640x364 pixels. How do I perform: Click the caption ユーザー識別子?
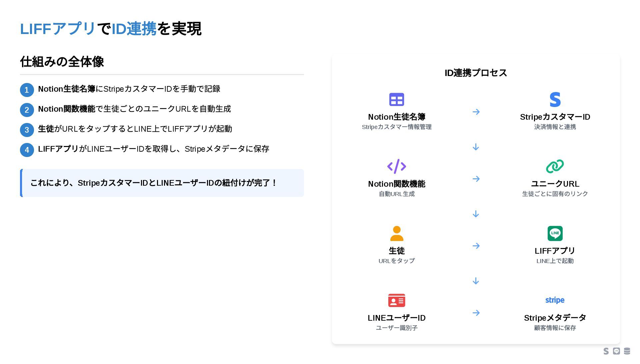(x=397, y=328)
